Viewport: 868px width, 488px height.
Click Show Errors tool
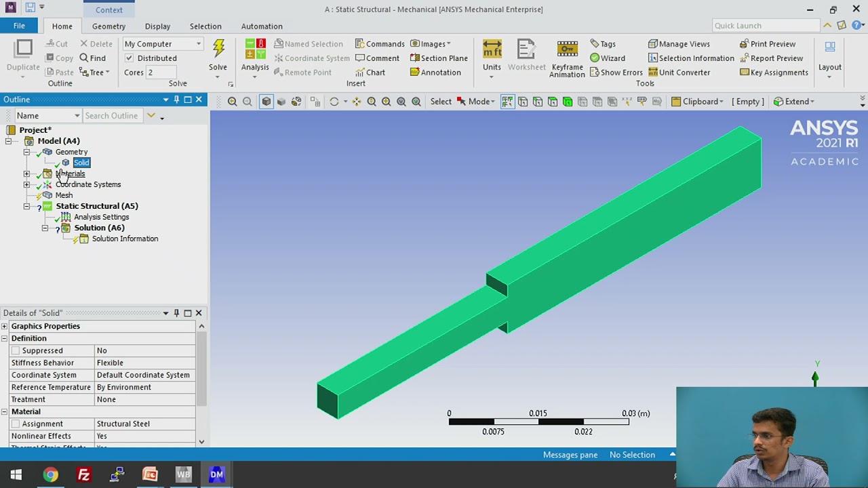coord(616,73)
